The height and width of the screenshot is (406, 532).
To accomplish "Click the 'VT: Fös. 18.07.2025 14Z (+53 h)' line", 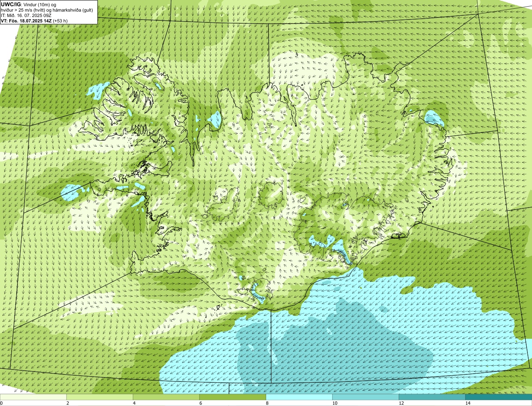I will [34, 20].
